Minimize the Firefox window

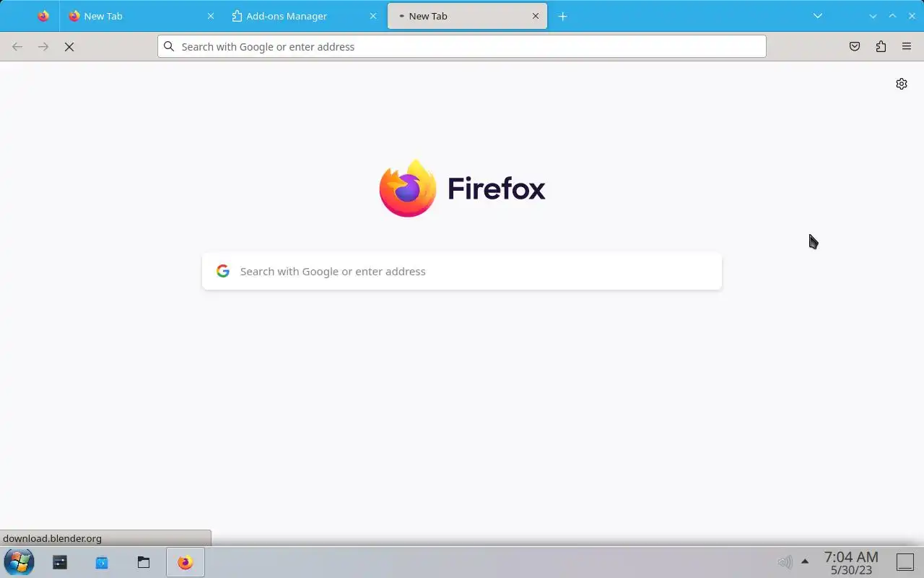coord(873,16)
